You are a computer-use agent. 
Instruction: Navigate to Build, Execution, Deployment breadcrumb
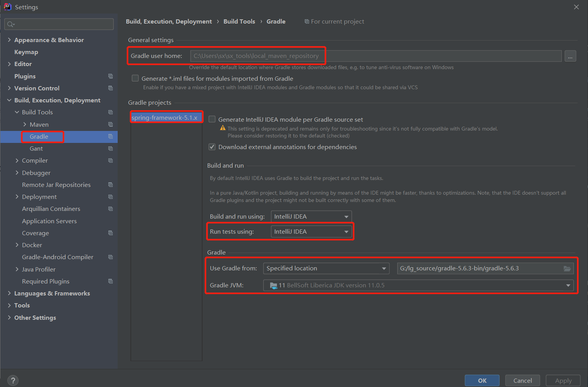[x=169, y=21]
